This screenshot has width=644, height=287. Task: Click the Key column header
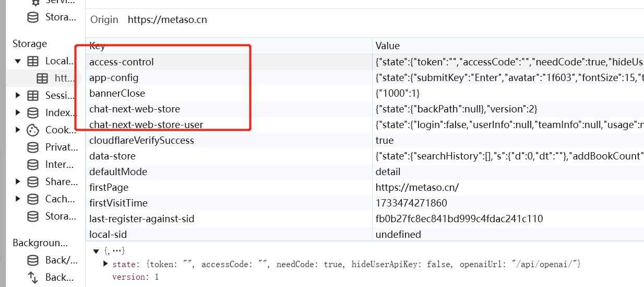click(229, 46)
